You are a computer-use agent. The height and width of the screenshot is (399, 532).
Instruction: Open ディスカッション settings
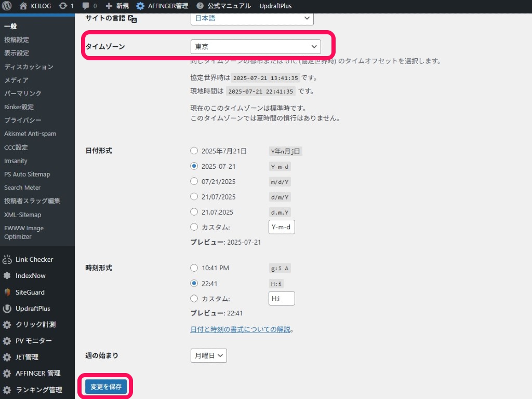point(29,66)
